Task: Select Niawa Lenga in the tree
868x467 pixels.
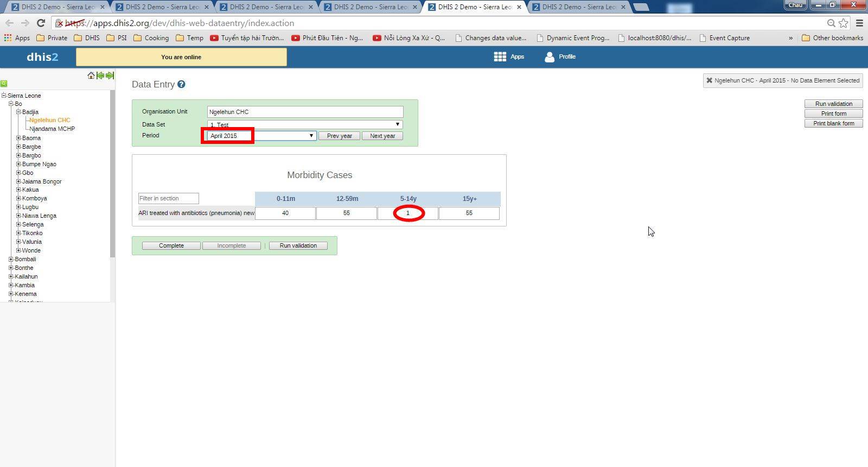Action: pos(39,216)
